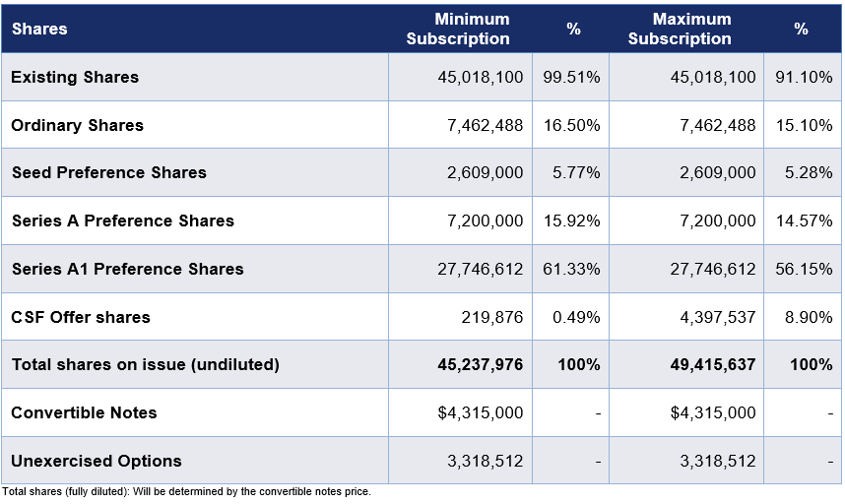Viewport: 845px width, 504px height.
Task: Click the 'Shares' column header
Action: pos(39,30)
